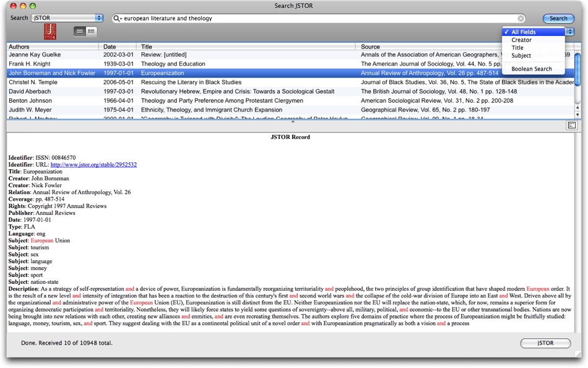Select the Jeanne Kay Guelke row
The width and height of the screenshot is (588, 368).
[291, 55]
